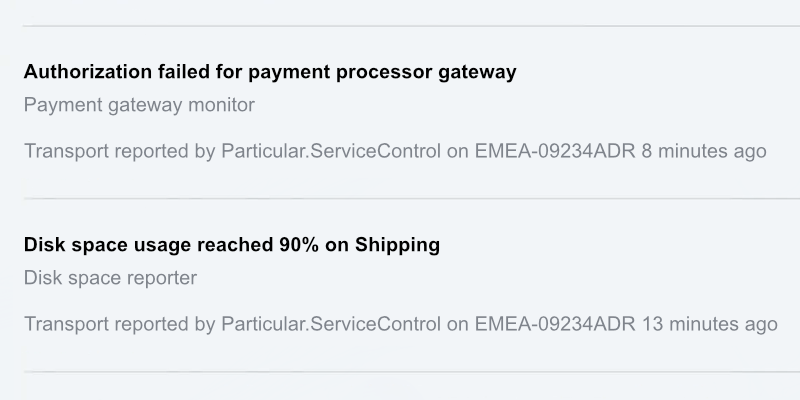Click the divider line below the disk space event
This screenshot has width=800, height=400.
[x=400, y=372]
